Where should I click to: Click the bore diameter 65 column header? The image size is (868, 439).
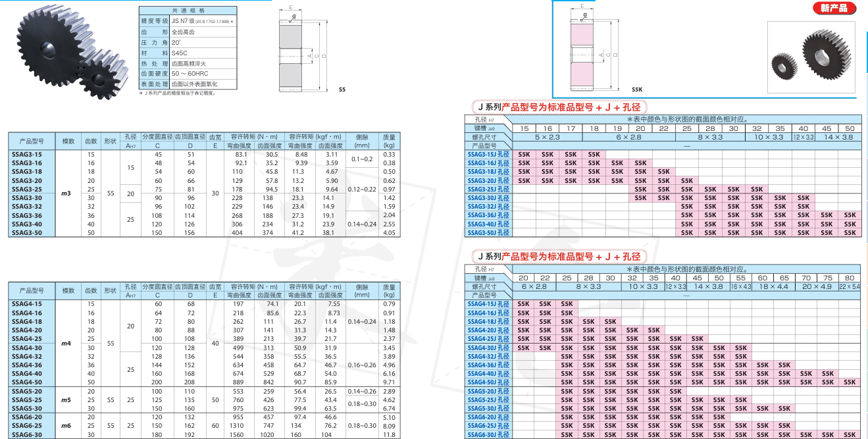click(784, 278)
